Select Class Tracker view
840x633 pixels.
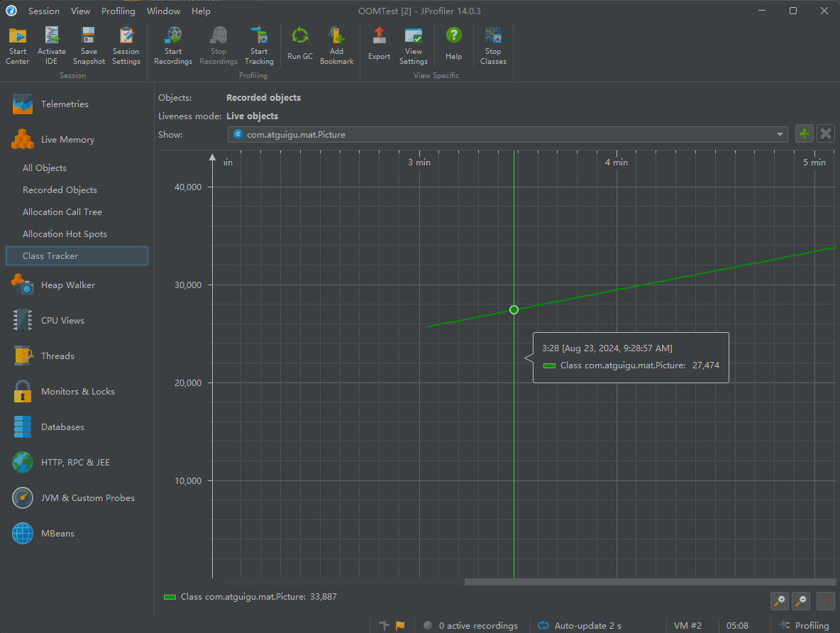pos(77,255)
